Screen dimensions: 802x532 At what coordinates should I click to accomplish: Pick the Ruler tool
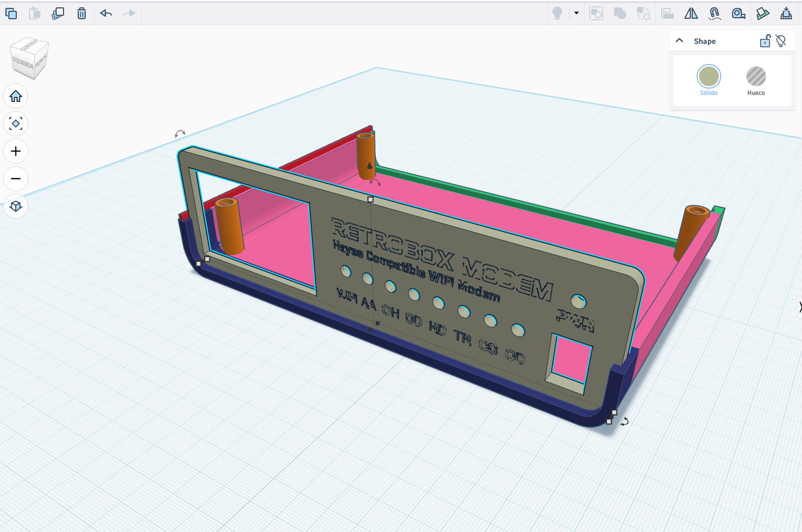(x=738, y=13)
